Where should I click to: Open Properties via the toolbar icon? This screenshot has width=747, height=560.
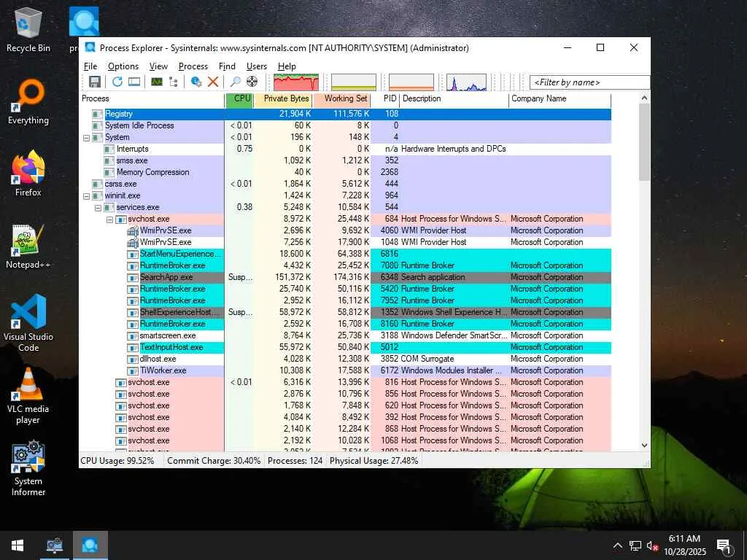[x=196, y=82]
